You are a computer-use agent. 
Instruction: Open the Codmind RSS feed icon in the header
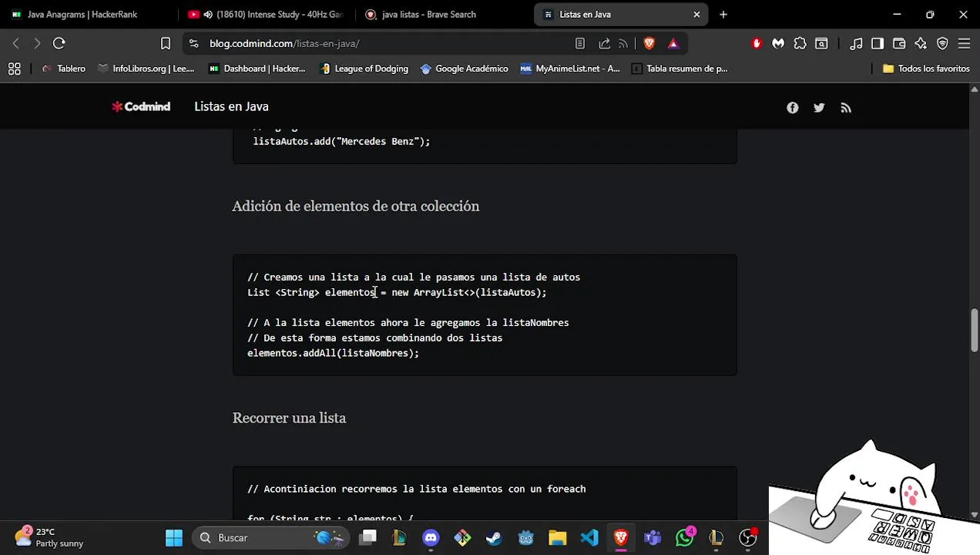coord(846,108)
